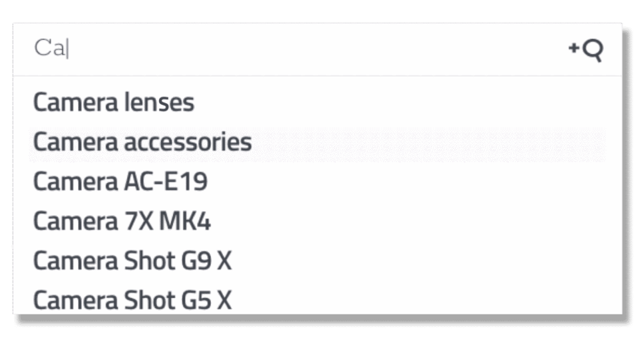Click the "AC-E19" model text
644x337 pixels.
pos(165,182)
